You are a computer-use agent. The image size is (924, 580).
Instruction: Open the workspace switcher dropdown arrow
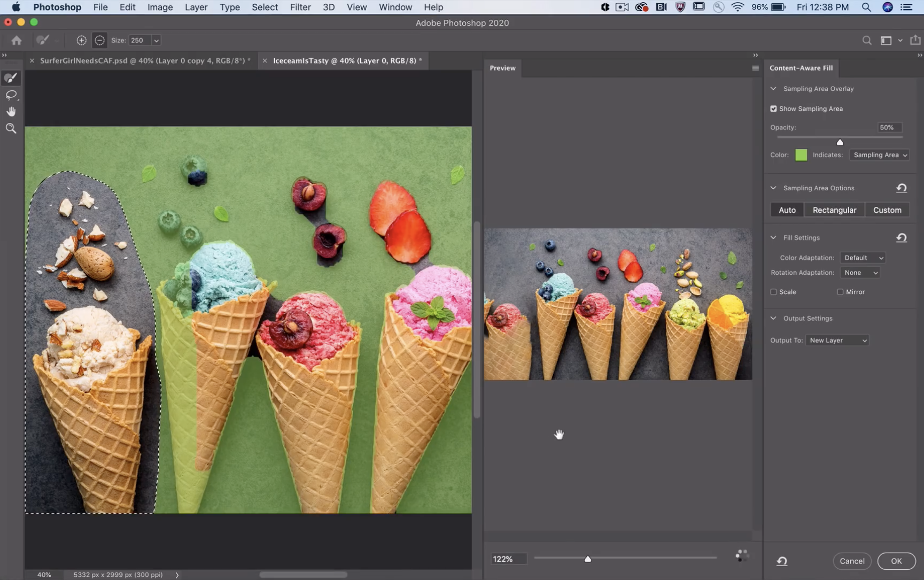coord(900,41)
